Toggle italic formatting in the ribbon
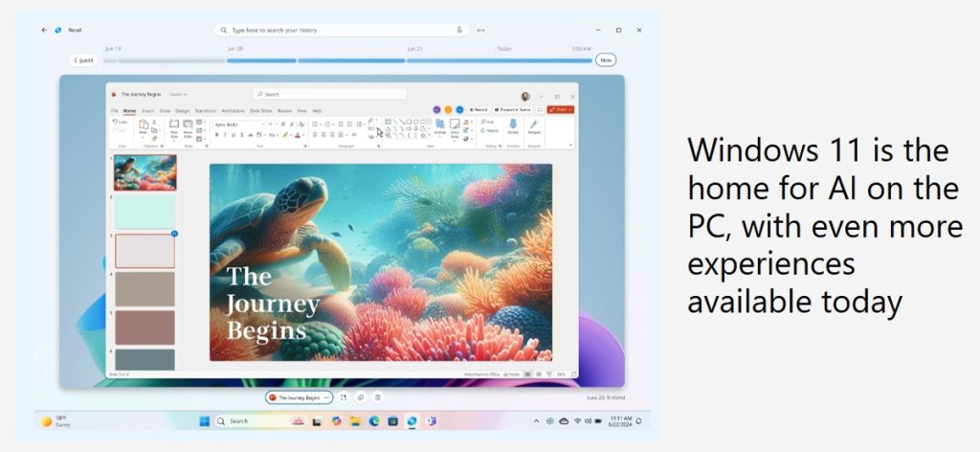The height and width of the screenshot is (452, 980). click(227, 135)
